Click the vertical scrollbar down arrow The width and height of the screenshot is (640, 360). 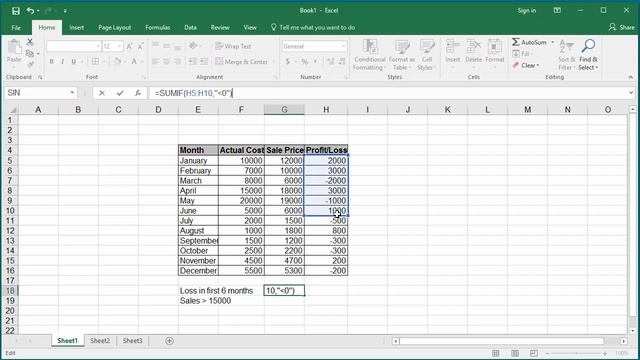click(x=633, y=331)
